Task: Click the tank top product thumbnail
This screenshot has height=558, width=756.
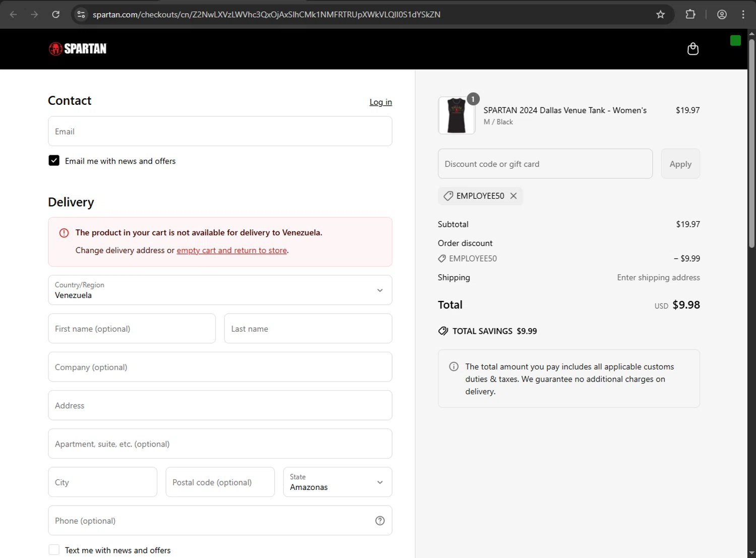Action: [456, 115]
